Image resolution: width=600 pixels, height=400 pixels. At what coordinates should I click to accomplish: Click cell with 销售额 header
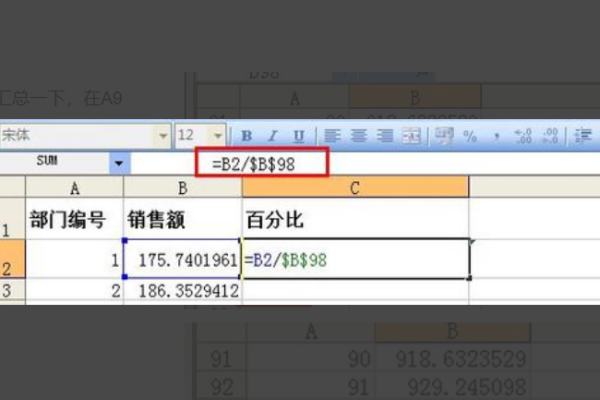pos(183,219)
